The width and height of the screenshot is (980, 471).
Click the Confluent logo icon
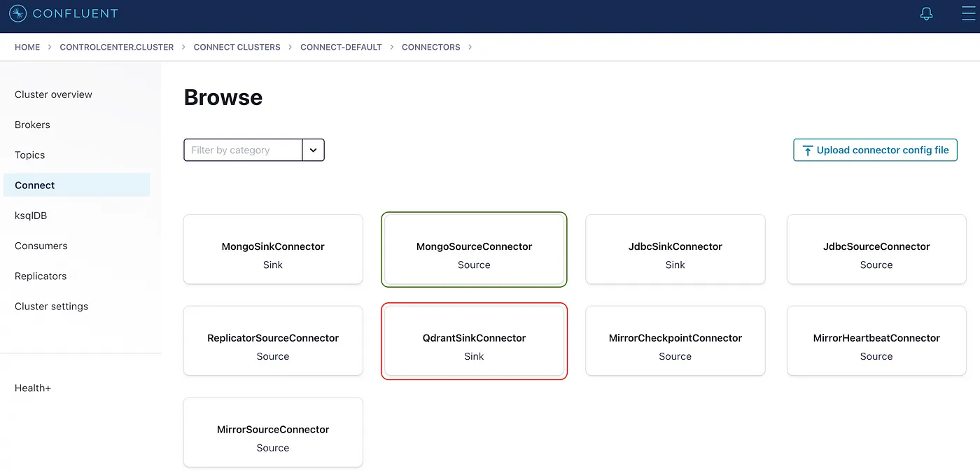tap(17, 13)
